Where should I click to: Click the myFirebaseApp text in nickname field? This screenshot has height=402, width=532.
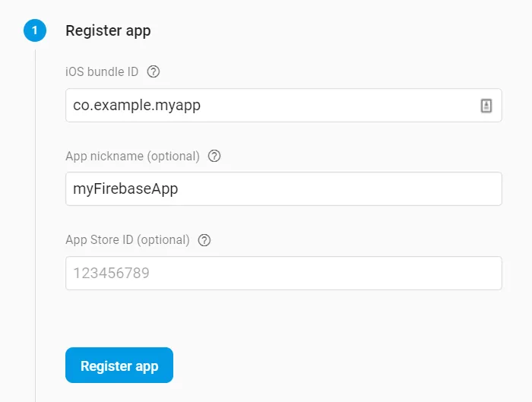point(125,189)
